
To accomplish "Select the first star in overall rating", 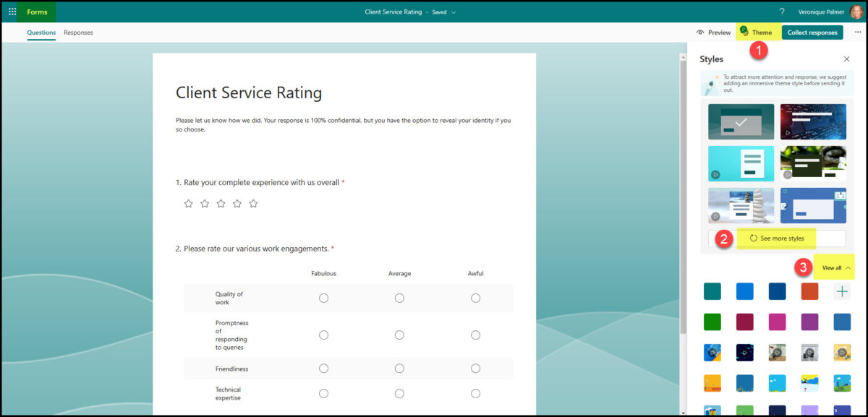I will (188, 203).
